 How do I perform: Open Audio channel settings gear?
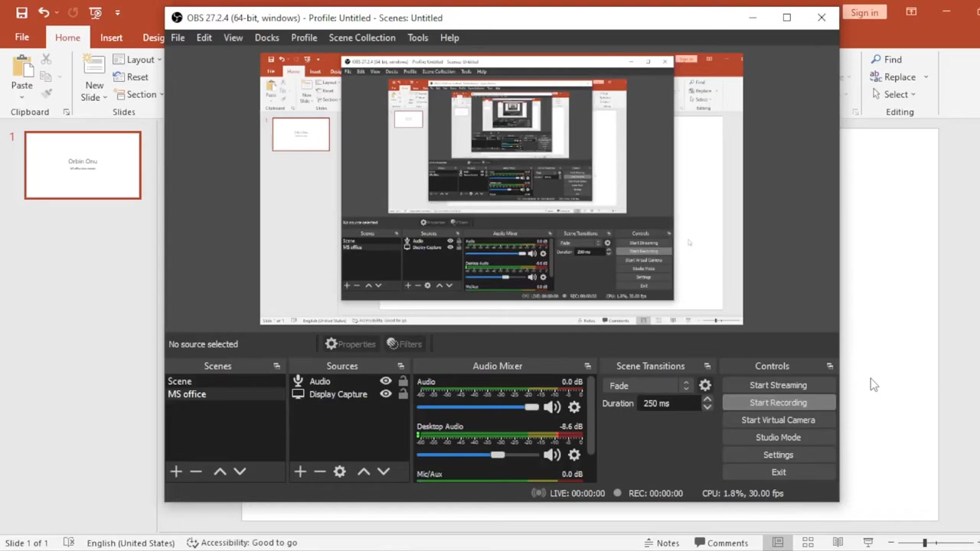click(x=574, y=407)
